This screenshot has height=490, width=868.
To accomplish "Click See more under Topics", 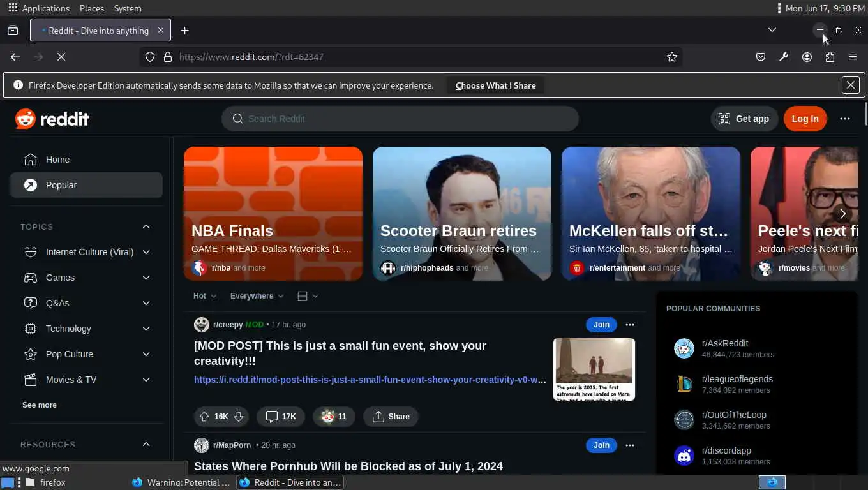I will [40, 405].
